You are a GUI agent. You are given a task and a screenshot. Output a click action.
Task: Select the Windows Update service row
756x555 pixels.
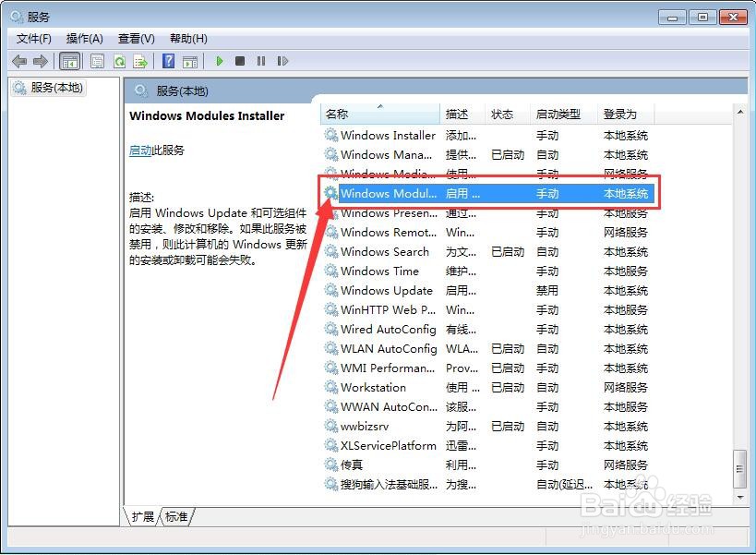click(487, 290)
